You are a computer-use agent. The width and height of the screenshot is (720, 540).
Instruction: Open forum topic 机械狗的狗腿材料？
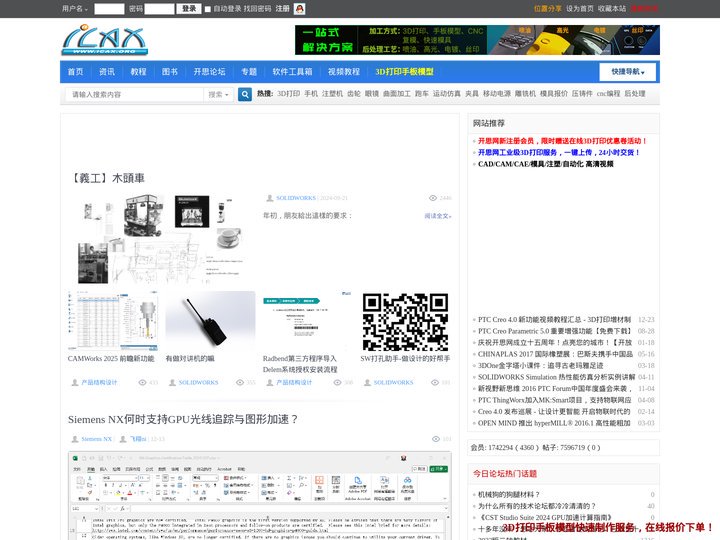(509, 495)
